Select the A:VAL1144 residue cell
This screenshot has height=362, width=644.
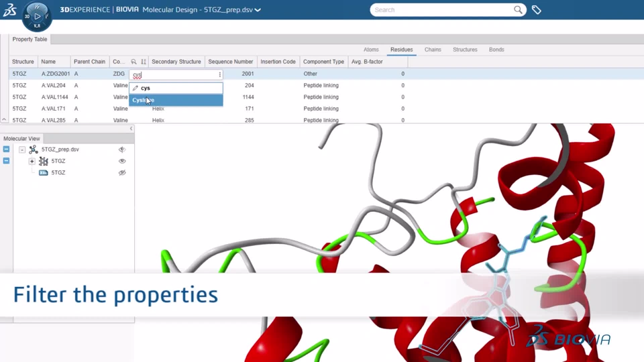(54, 97)
